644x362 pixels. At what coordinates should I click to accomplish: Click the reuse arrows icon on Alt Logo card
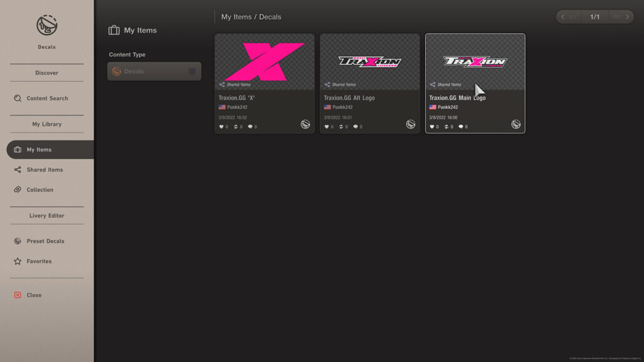pos(341,127)
